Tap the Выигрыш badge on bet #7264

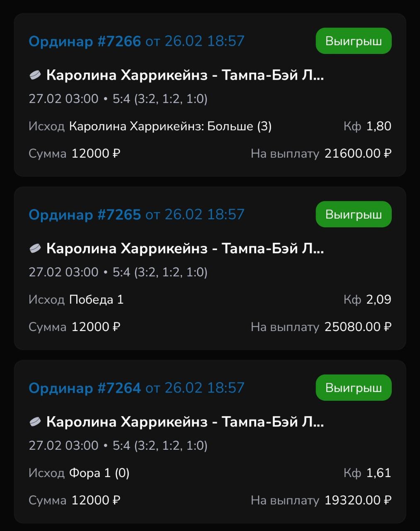coord(353,388)
